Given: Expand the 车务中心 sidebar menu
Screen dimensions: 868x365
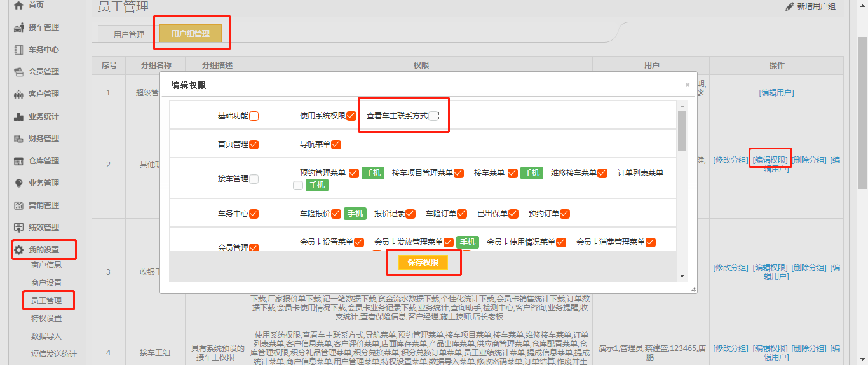Looking at the screenshot, I should point(43,50).
